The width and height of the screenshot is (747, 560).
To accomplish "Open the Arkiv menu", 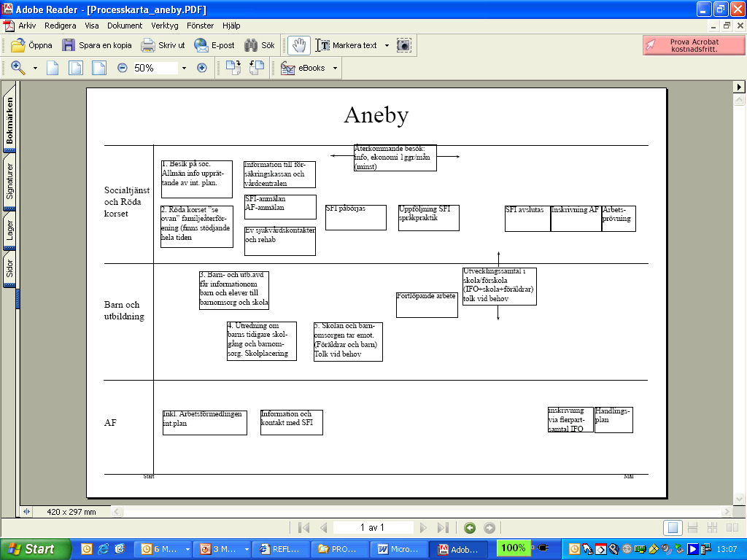I will [x=27, y=26].
